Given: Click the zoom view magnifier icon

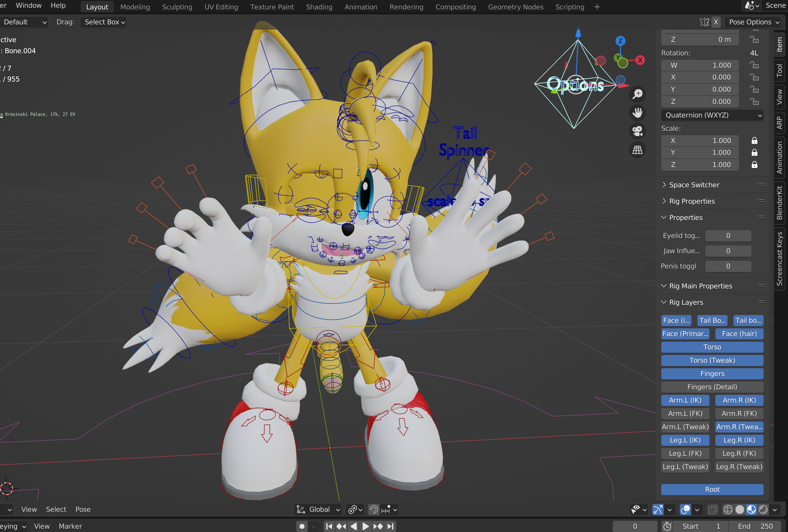Looking at the screenshot, I should click(637, 94).
